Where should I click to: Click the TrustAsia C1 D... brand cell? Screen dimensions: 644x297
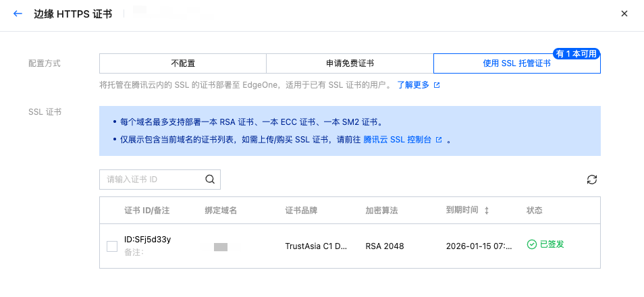316,246
